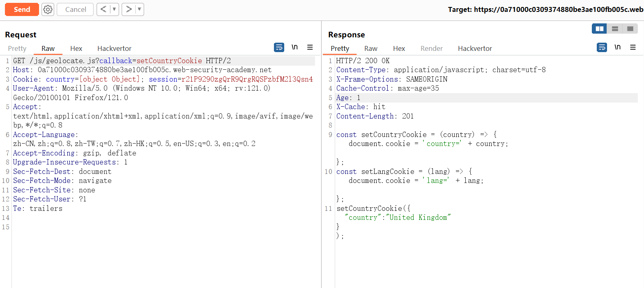This screenshot has width=644, height=288.
Task: Select the Response Raw tab
Action: coord(370,48)
